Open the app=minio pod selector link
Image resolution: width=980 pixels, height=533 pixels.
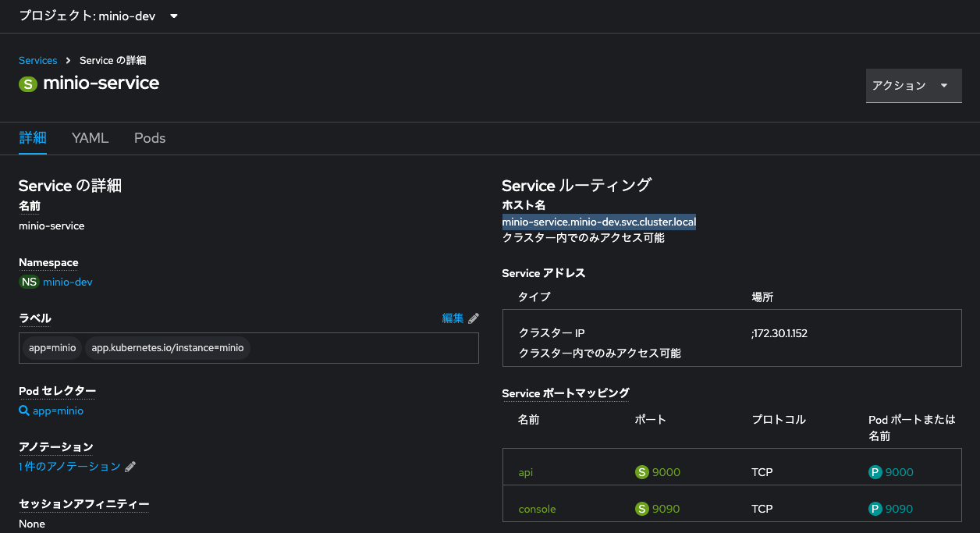click(58, 410)
